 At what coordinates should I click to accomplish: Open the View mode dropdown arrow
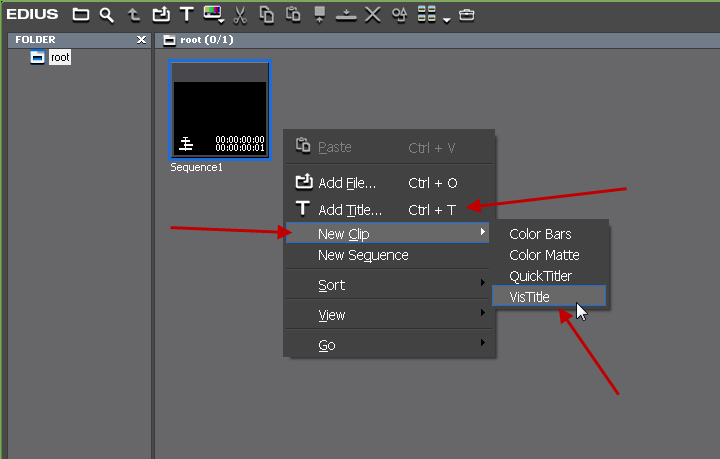point(446,17)
